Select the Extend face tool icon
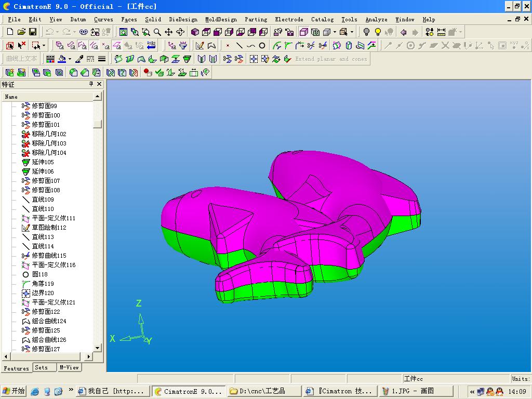The width and height of the screenshot is (532, 399). pyautogui.click(x=187, y=59)
